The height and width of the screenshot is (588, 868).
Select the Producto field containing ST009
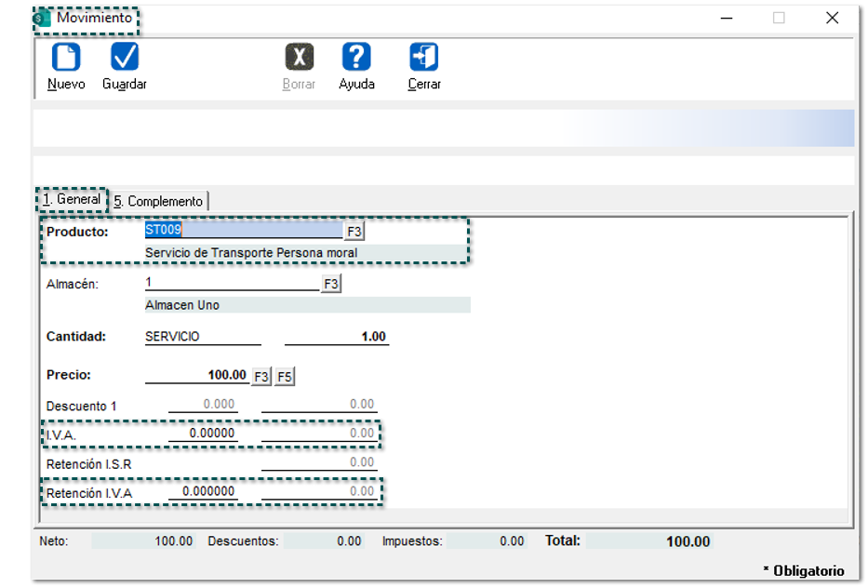(244, 230)
